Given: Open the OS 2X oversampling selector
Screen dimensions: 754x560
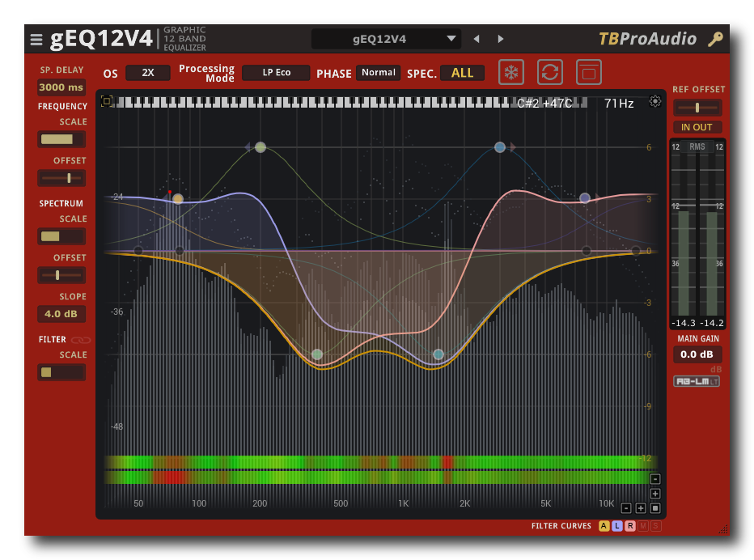Looking at the screenshot, I should tap(148, 73).
